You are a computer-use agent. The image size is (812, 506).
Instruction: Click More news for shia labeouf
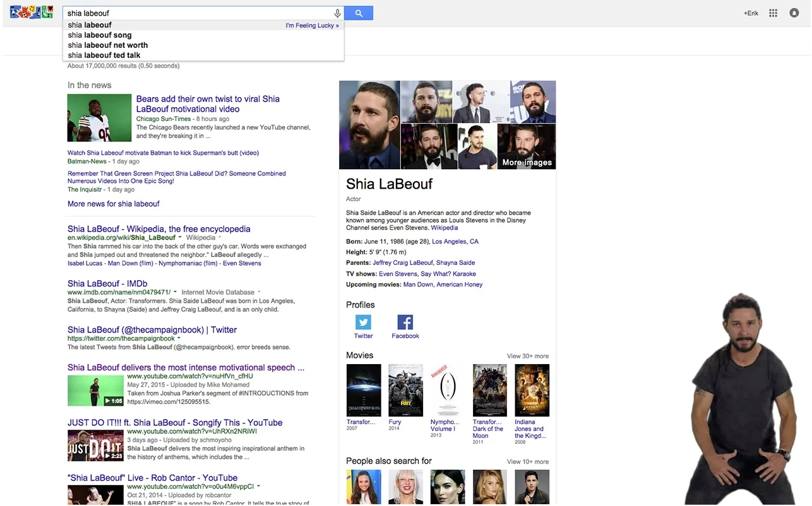pos(114,204)
